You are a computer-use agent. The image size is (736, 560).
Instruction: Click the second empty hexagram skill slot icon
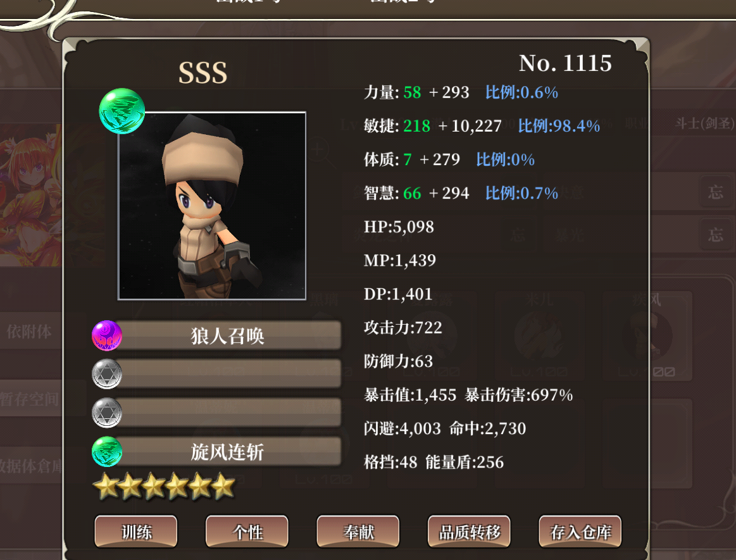(107, 413)
